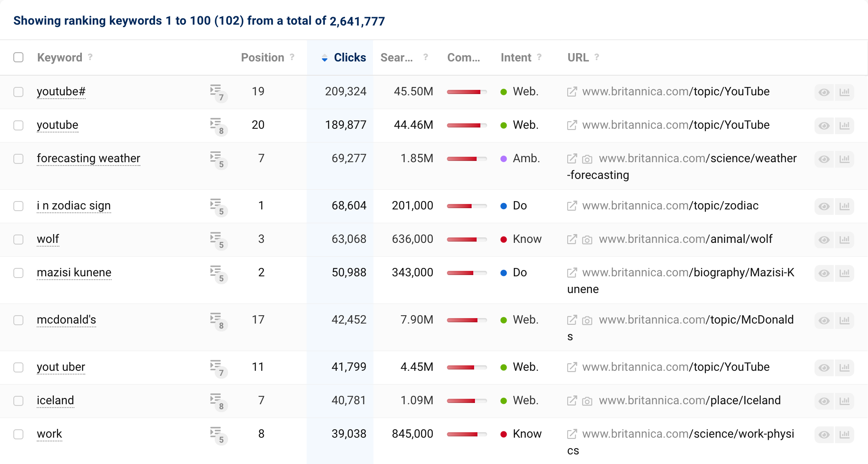The width and height of the screenshot is (868, 464).
Task: Check the wolf row checkbox
Action: coord(18,239)
